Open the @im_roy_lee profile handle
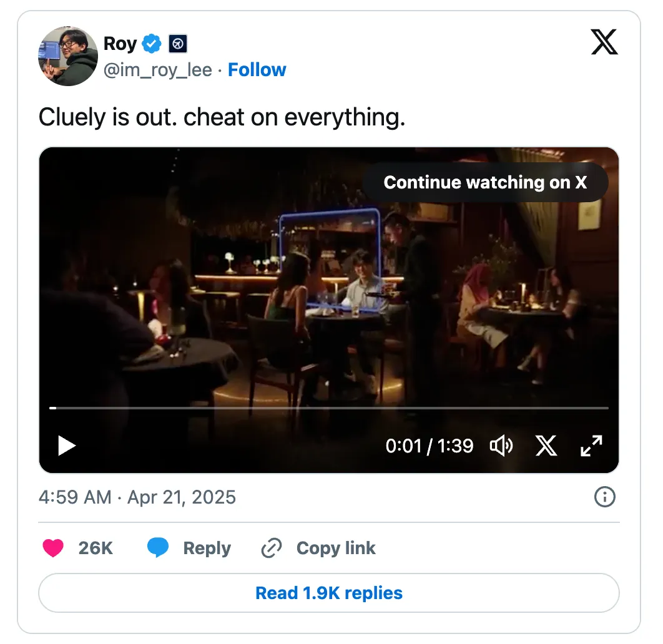 click(x=157, y=70)
